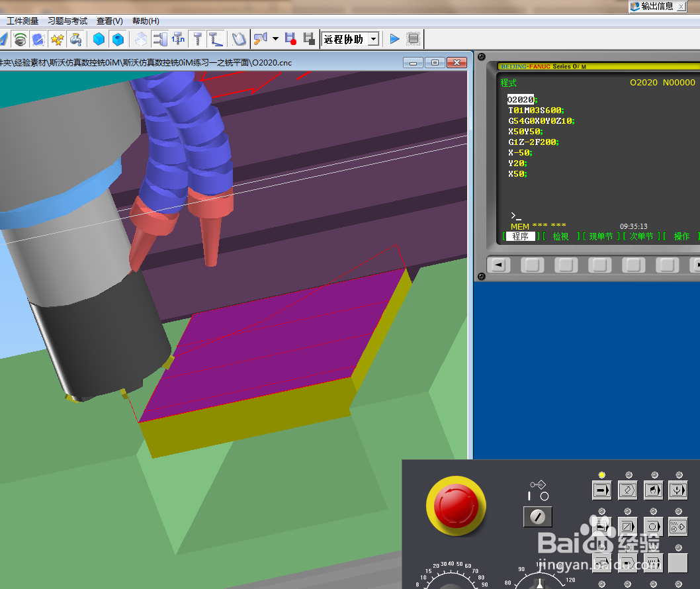Click the open book toolbar icon

tap(239, 39)
